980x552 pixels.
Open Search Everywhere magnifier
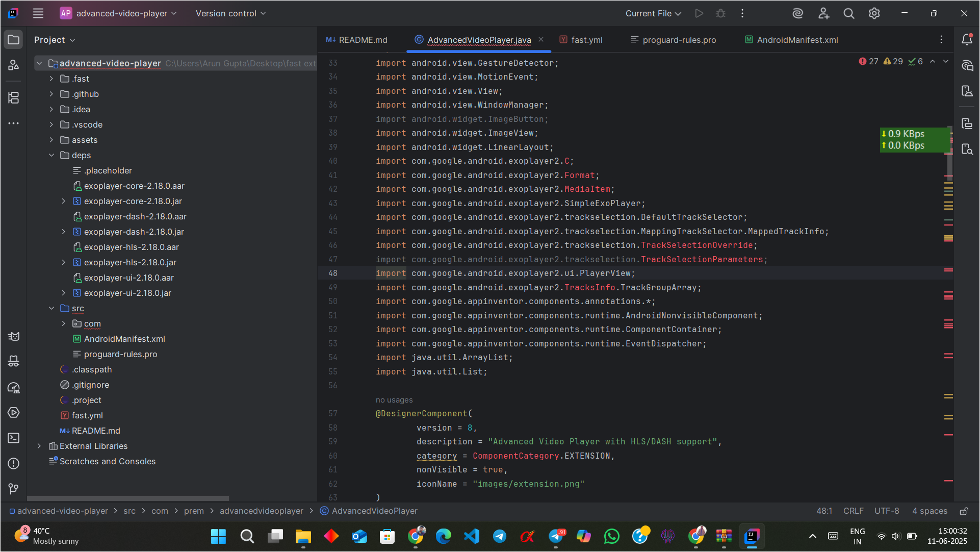click(849, 13)
